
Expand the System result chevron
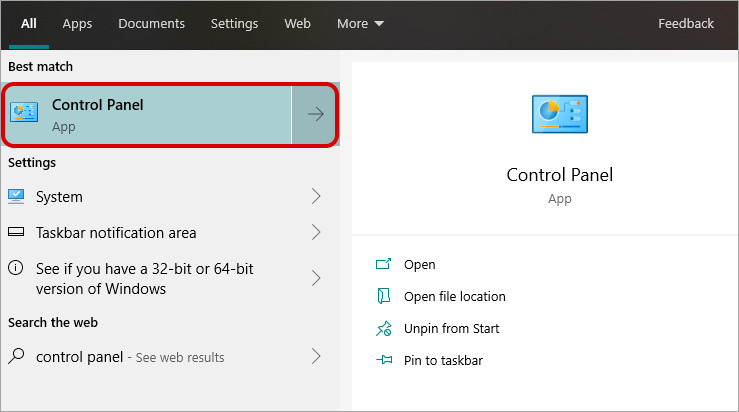click(316, 196)
